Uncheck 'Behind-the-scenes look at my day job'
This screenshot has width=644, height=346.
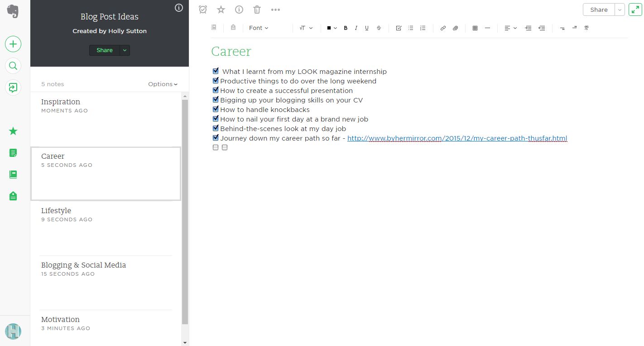(x=216, y=128)
